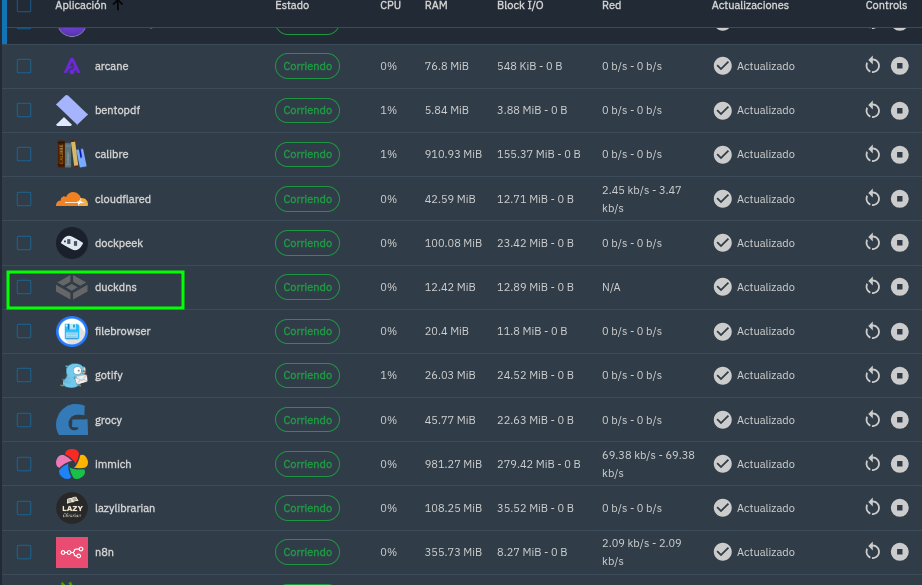
Task: Click the highlighted duckdns row
Action: coord(95,289)
